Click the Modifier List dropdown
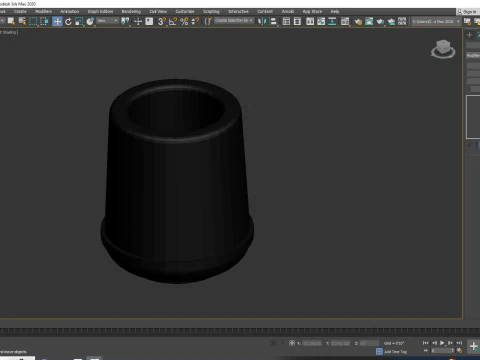This screenshot has height=360, width=480. [x=473, y=56]
